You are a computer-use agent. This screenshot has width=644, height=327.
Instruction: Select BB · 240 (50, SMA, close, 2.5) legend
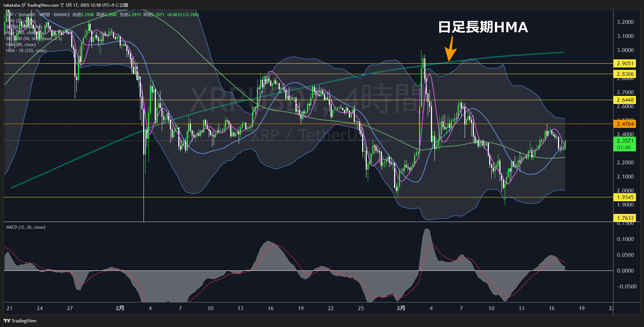(x=34, y=39)
